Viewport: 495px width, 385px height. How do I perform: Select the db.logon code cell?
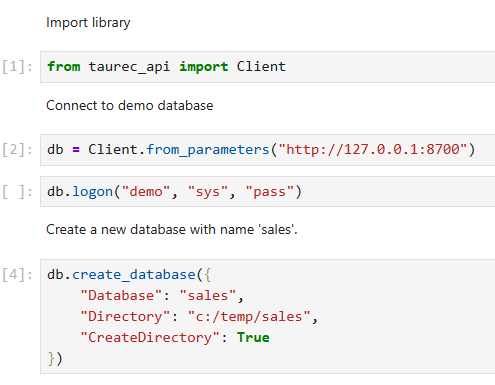tap(267, 191)
